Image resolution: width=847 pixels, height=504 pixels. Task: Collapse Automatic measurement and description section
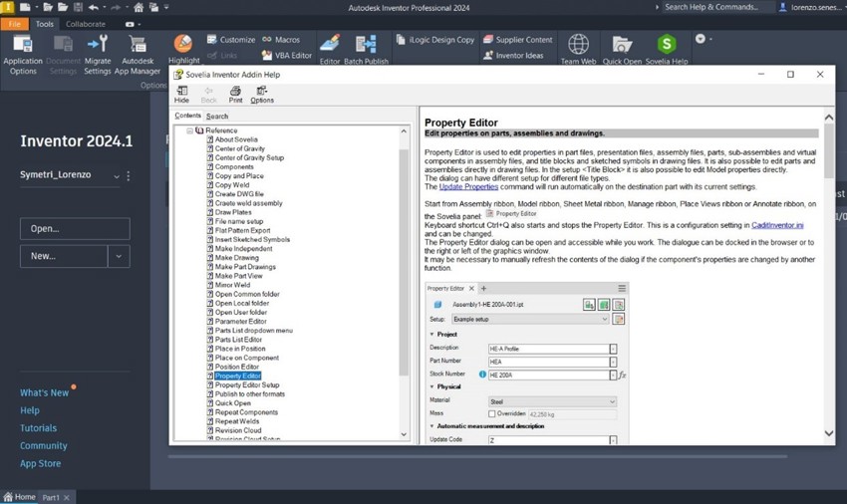pyautogui.click(x=431, y=426)
